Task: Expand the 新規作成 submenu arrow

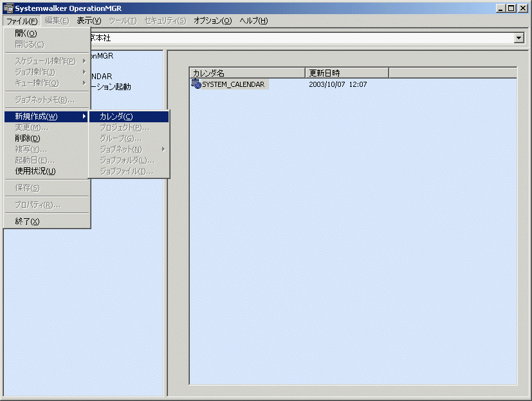Action: point(84,117)
